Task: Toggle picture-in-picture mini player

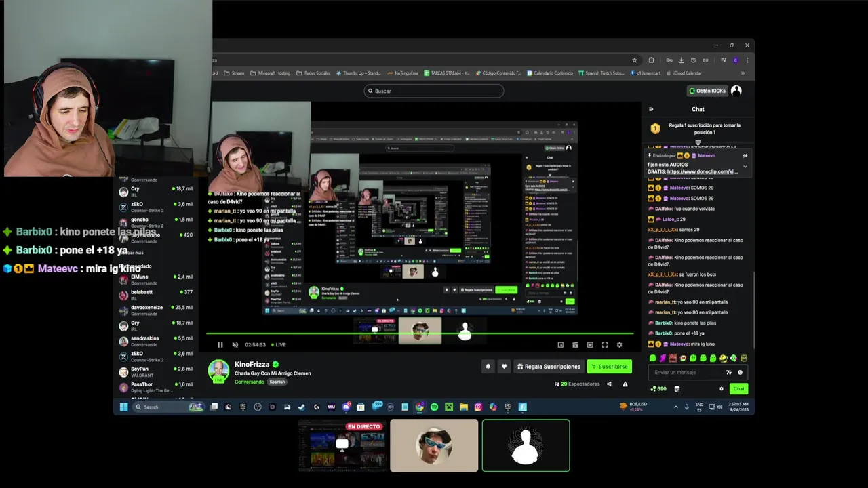Action: (561, 345)
